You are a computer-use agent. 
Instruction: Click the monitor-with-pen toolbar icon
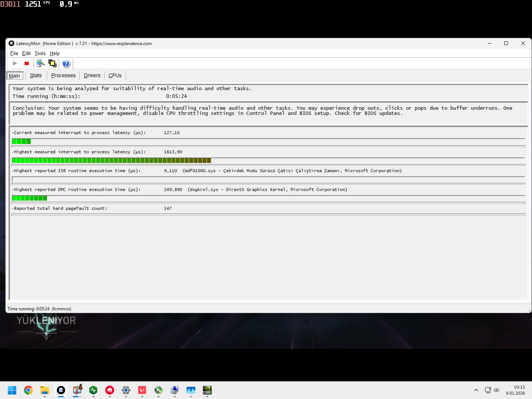(x=40, y=64)
